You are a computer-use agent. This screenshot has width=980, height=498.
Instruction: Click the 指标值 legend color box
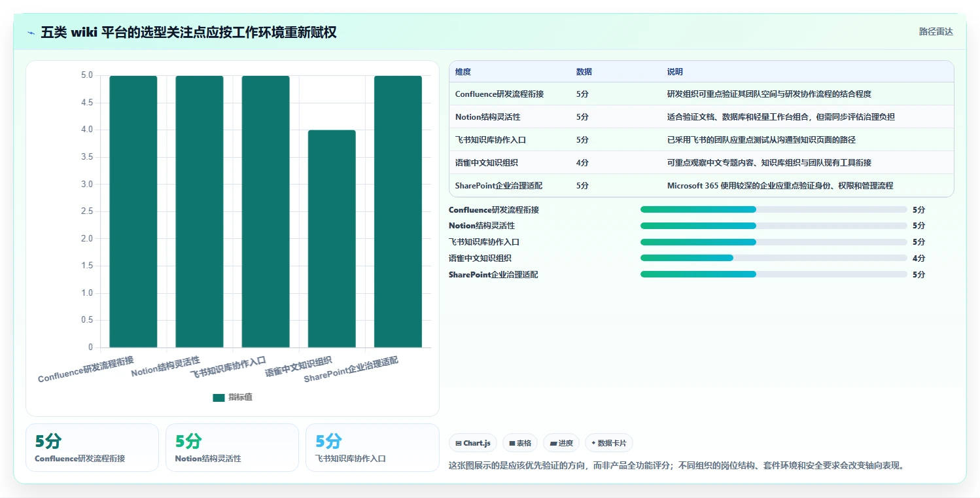click(219, 398)
